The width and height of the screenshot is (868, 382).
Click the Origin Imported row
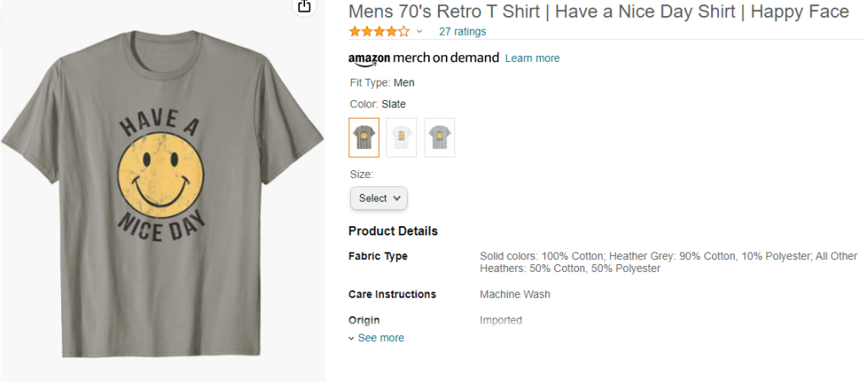[x=435, y=320]
